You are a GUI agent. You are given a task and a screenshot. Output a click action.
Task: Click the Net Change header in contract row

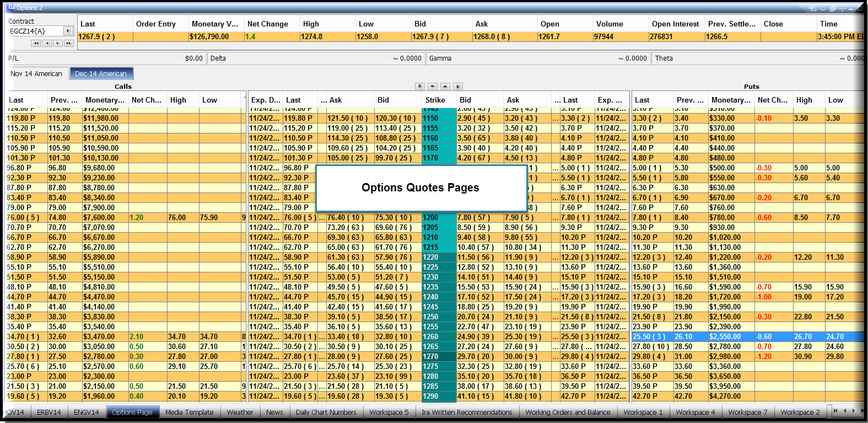tap(272, 24)
